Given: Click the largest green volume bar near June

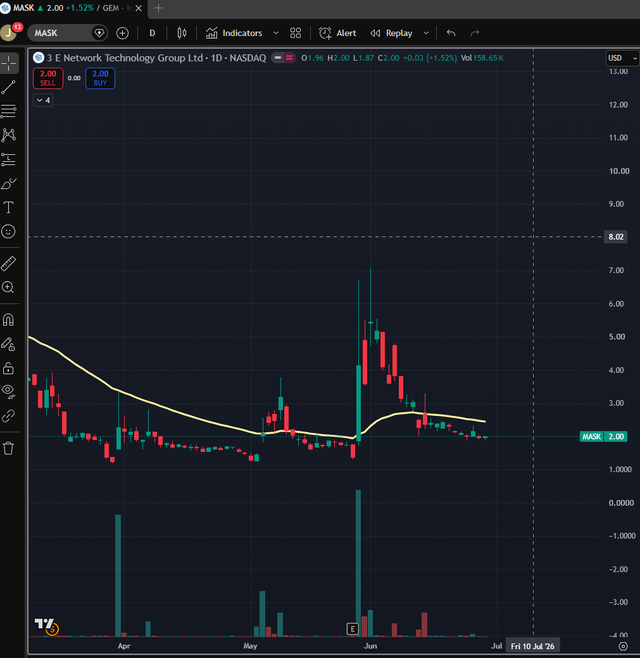Looking at the screenshot, I should click(x=358, y=563).
